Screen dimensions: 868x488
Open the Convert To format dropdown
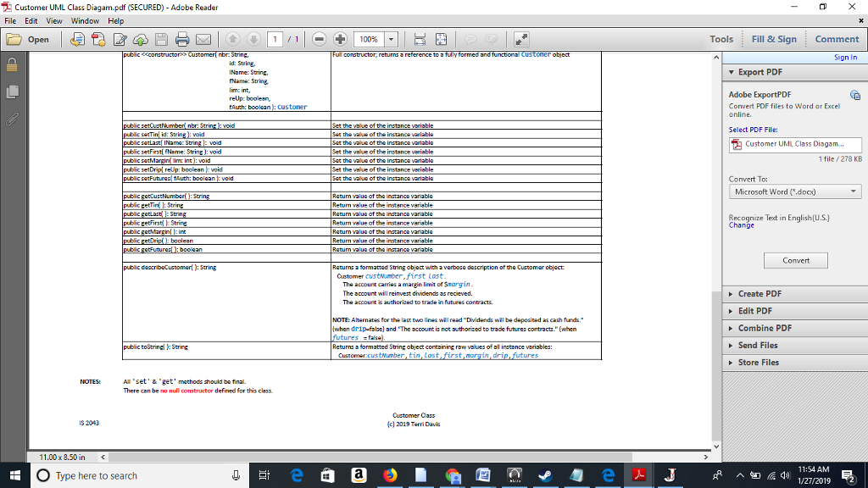[x=795, y=192]
